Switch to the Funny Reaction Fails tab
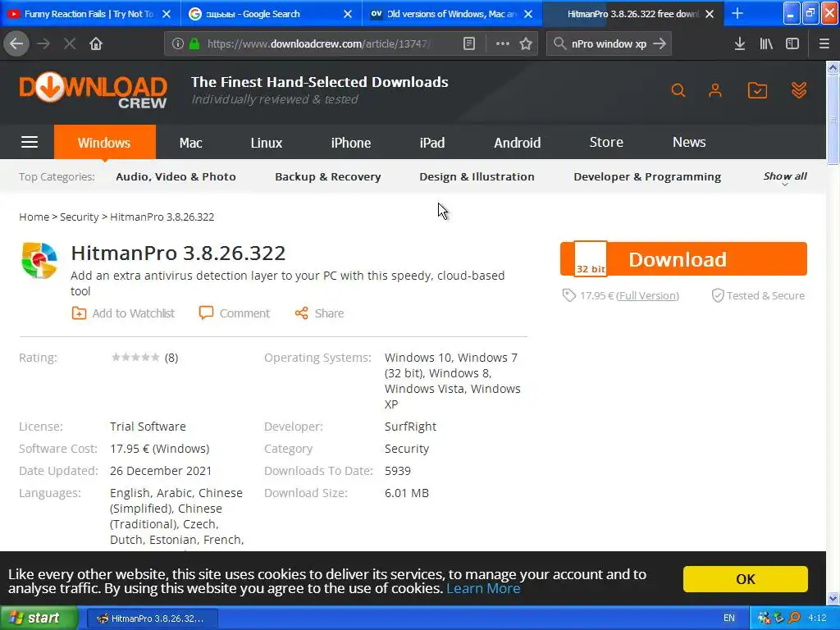 tap(90, 14)
